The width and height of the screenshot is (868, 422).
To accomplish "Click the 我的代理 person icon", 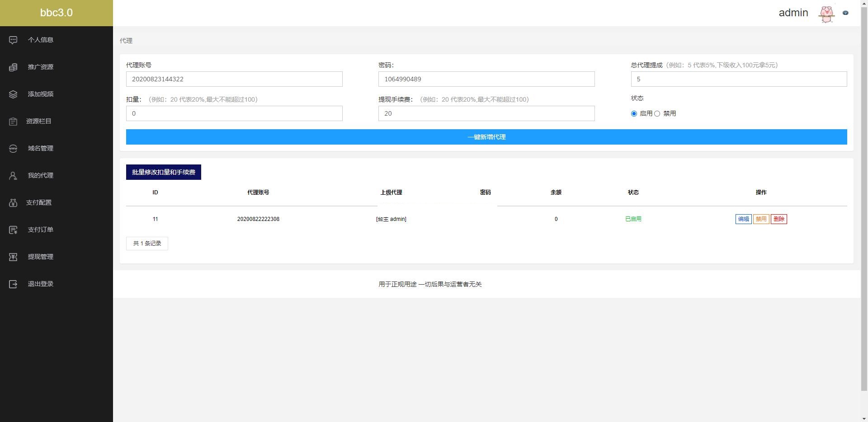I will (x=13, y=176).
